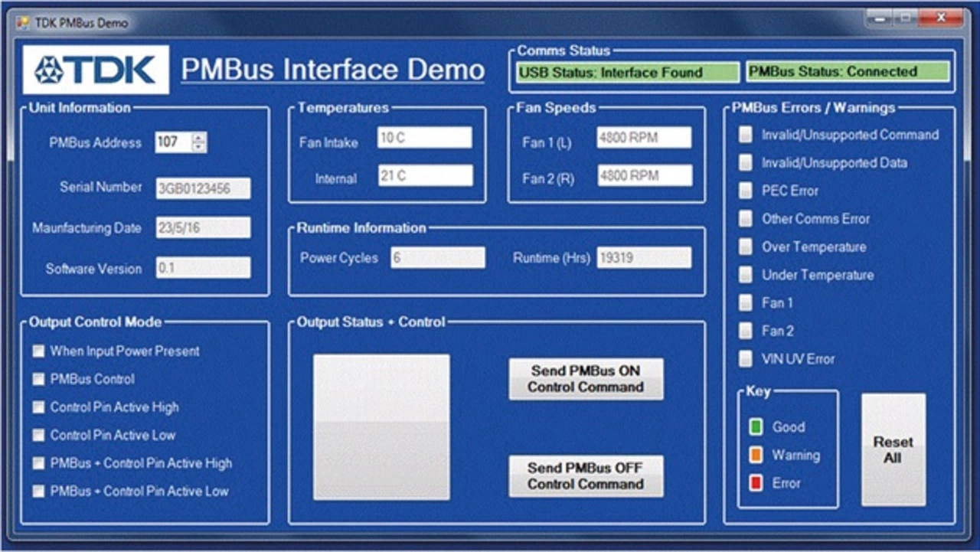Click the Over Temperature indicator box
Viewport: 980px width, 552px height.
point(745,247)
